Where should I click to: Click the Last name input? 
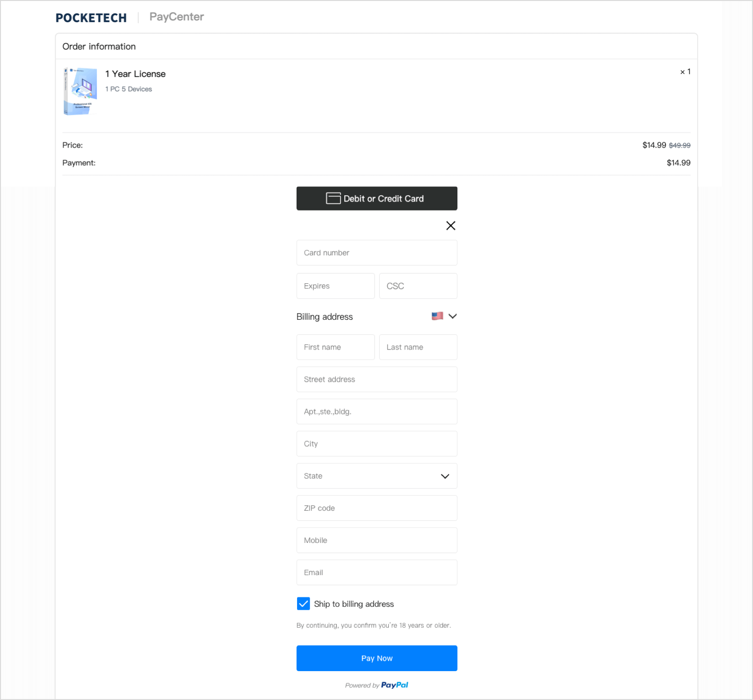pyautogui.click(x=418, y=347)
